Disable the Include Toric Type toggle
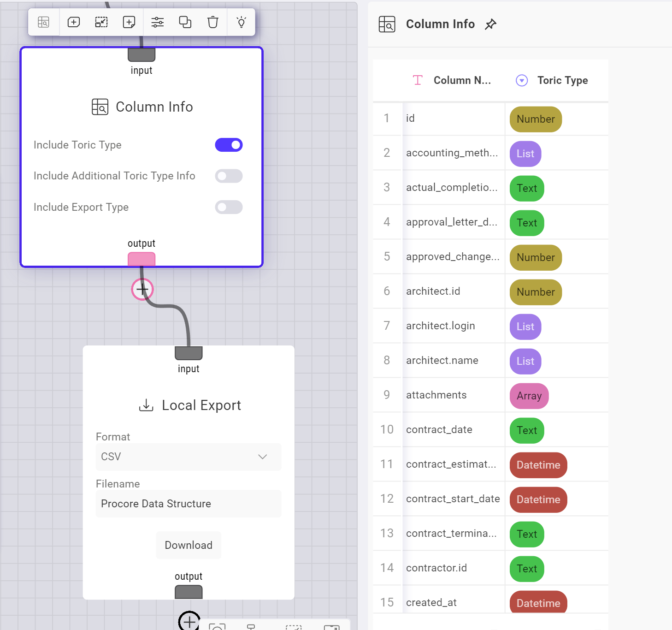The image size is (672, 630). tap(229, 145)
